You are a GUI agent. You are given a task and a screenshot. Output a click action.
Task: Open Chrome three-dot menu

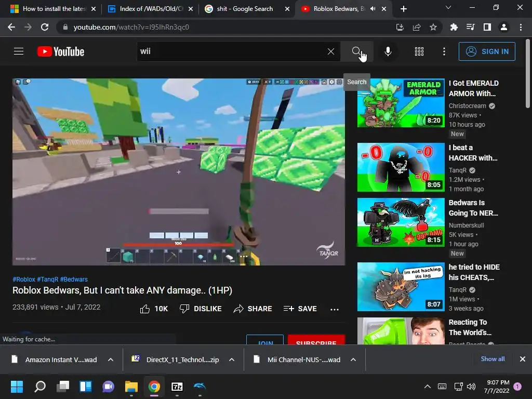[x=521, y=27]
